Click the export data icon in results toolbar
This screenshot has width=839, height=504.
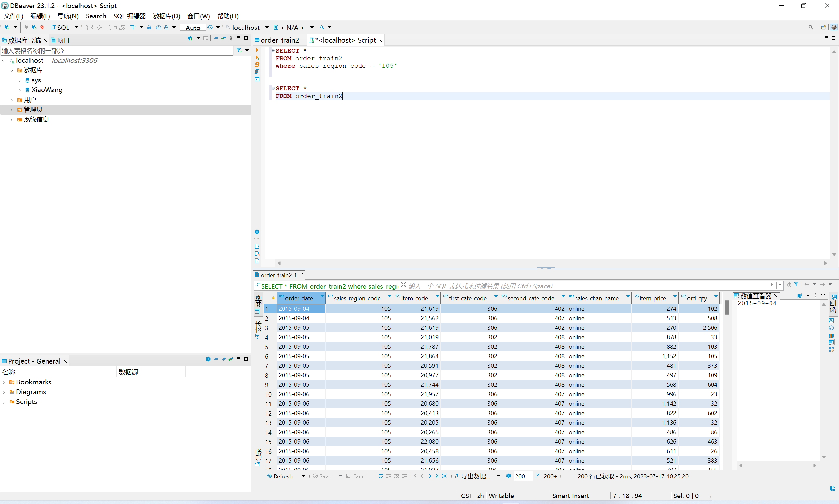457,476
